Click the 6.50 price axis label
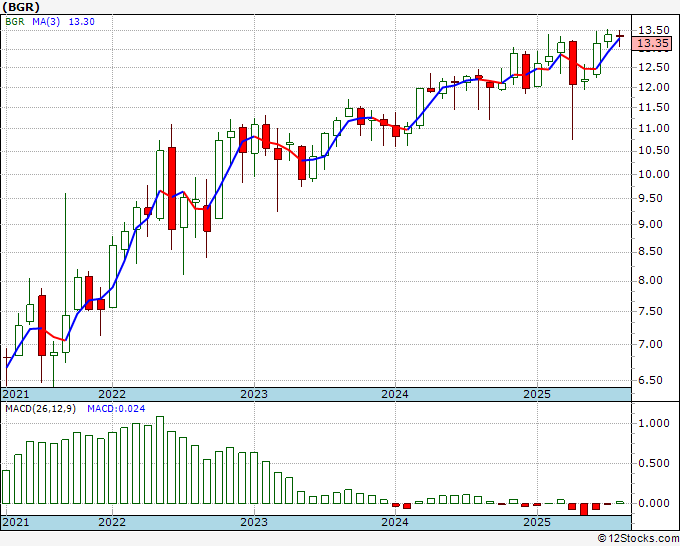This screenshot has width=680, height=546. (x=651, y=380)
